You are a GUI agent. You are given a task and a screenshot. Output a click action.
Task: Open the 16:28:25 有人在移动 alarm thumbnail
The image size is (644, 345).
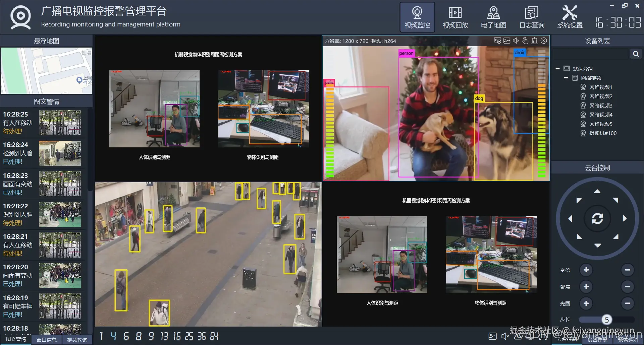60,123
